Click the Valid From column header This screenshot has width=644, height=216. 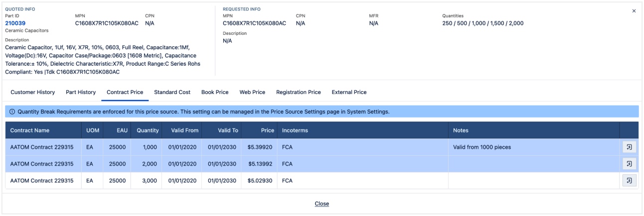[184, 130]
